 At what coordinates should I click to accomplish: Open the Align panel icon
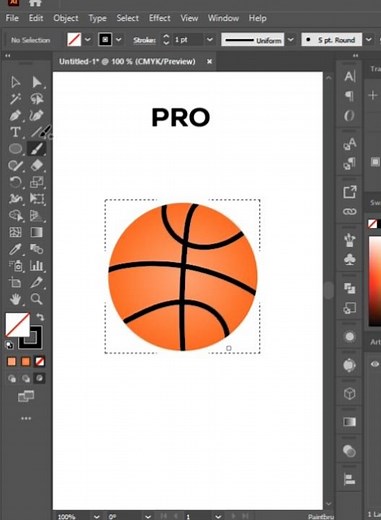pos(350,480)
